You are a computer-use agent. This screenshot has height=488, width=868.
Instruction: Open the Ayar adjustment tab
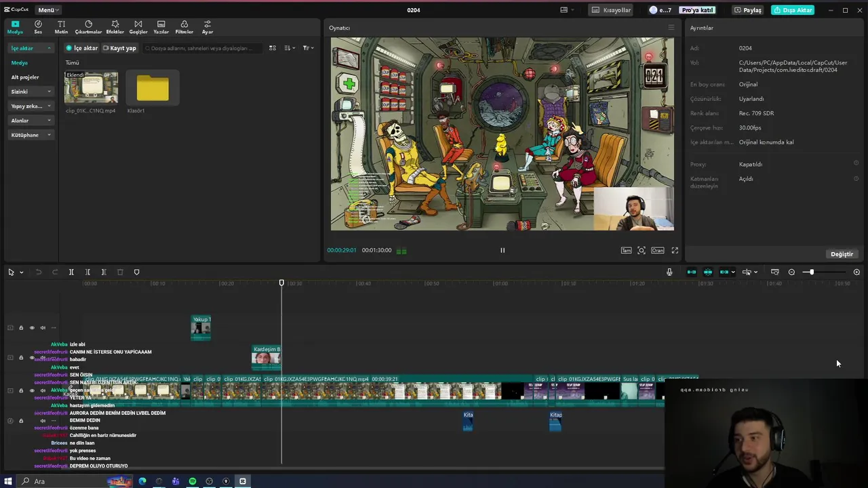click(x=208, y=27)
